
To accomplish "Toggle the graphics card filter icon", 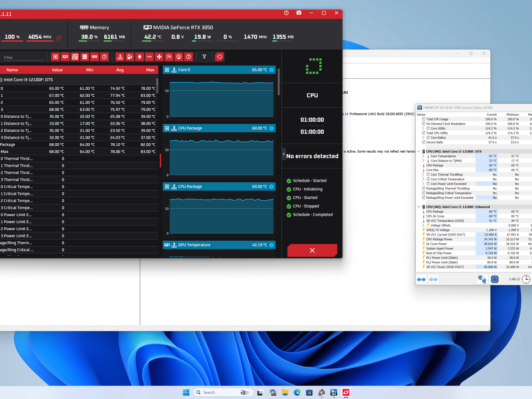I will coord(65,57).
